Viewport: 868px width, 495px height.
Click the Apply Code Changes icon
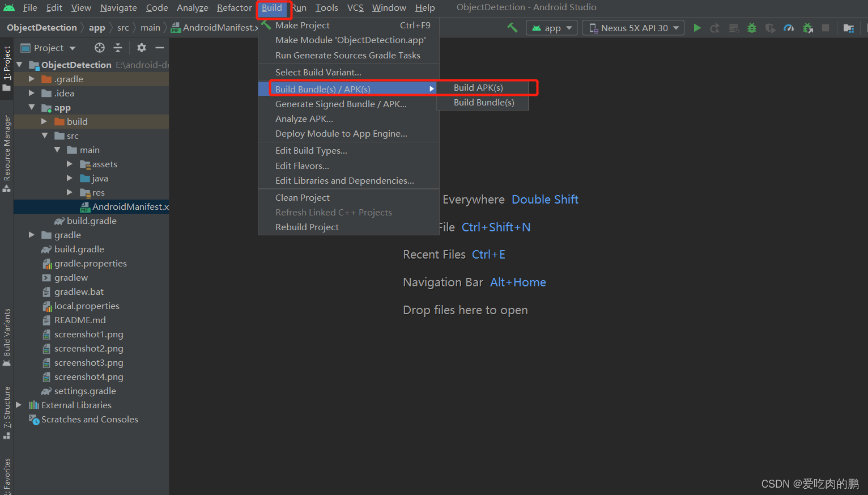(734, 28)
